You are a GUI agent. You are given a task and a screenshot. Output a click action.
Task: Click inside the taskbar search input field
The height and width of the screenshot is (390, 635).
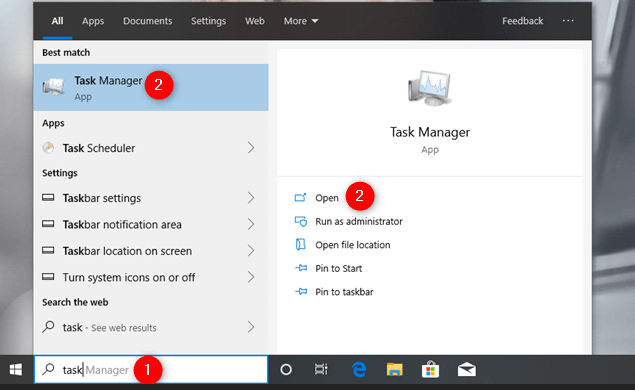pos(151,369)
